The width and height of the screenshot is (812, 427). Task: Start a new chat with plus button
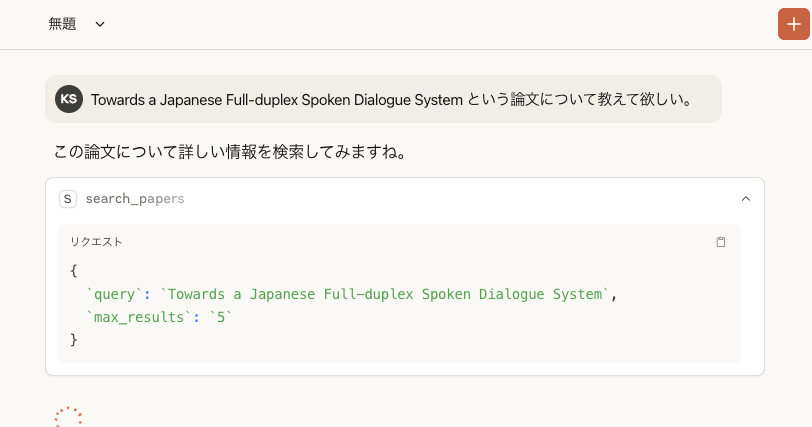point(793,24)
